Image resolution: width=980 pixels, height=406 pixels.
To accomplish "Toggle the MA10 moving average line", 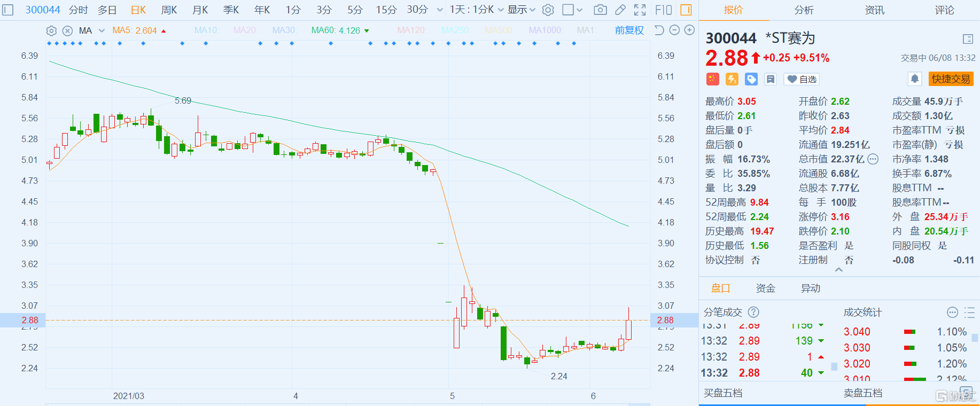I will pos(207,30).
